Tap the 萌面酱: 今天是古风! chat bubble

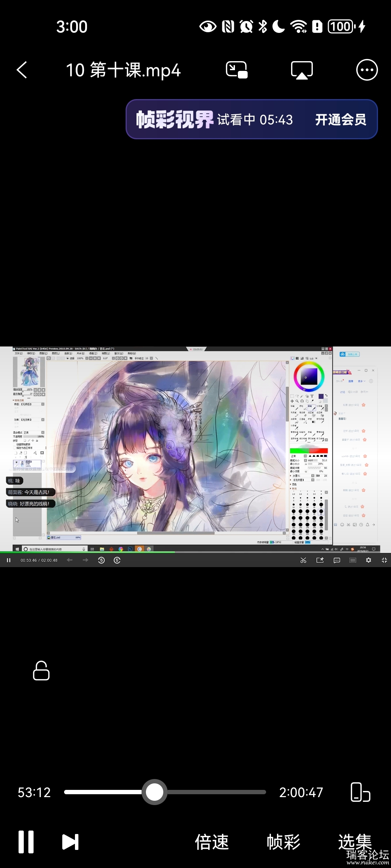(31, 492)
